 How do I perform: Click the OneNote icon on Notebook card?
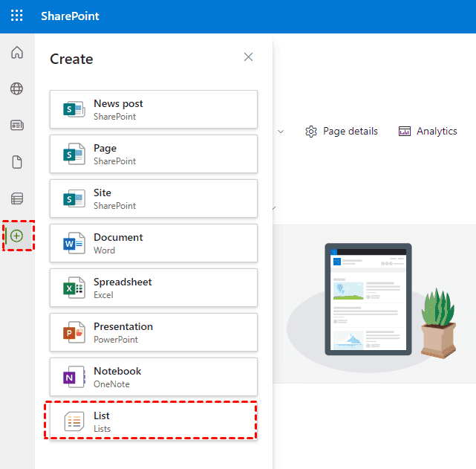click(x=74, y=377)
